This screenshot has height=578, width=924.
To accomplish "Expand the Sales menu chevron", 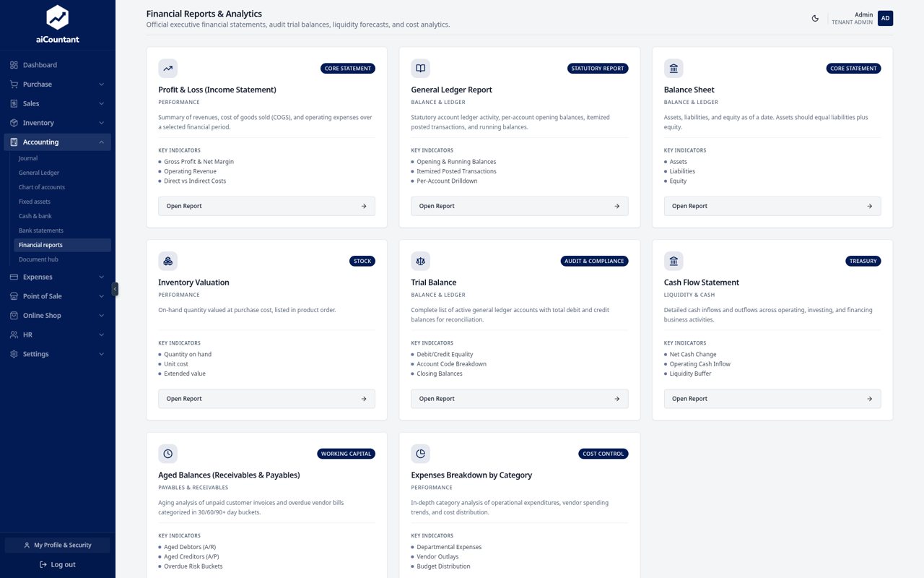I will pos(101,103).
